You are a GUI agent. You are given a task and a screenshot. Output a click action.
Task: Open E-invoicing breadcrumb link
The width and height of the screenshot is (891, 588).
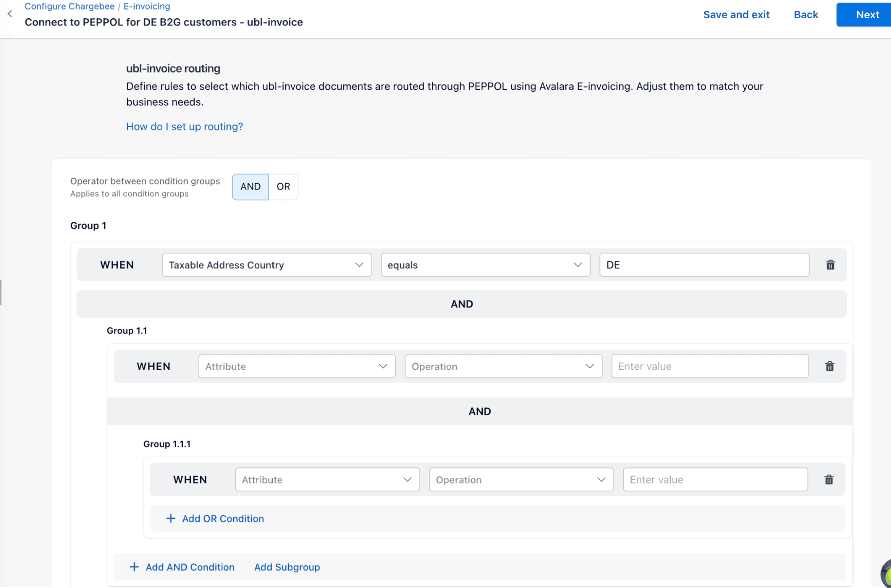[x=147, y=6]
